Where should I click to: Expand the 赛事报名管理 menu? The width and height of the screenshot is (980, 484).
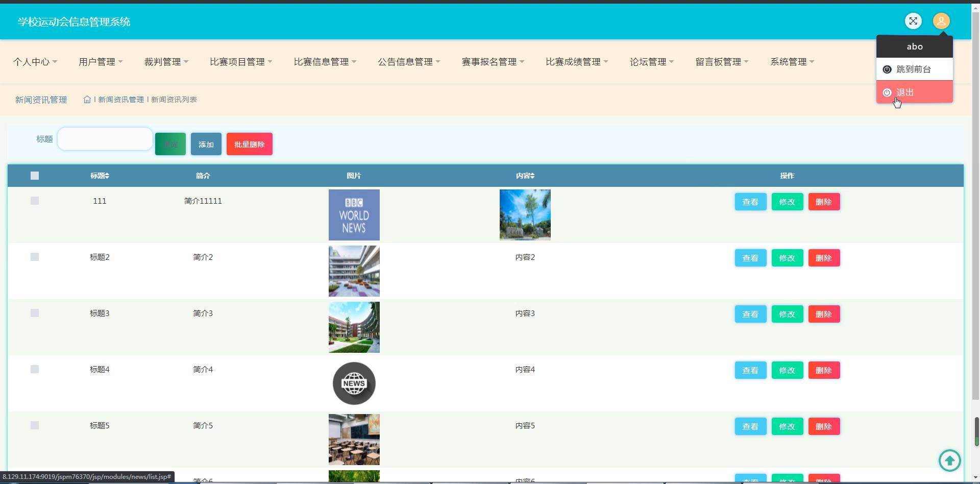[493, 62]
